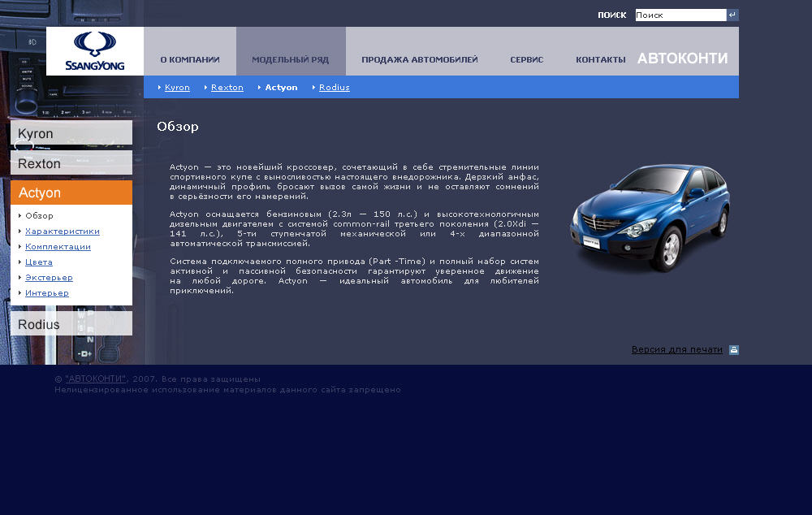The image size is (812, 515).
Task: Expand the Rodius sidebar section
Action: pos(71,324)
